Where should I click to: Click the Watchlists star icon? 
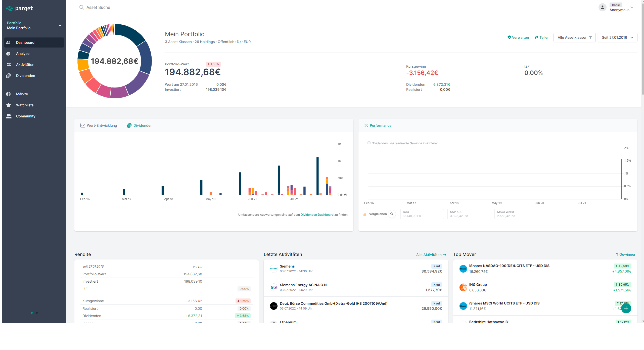[x=9, y=105]
